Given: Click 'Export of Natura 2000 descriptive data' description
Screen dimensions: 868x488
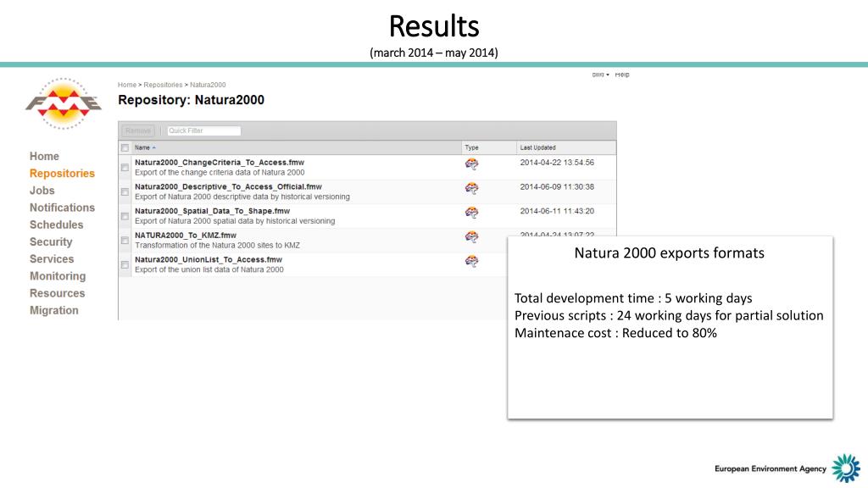Looking at the screenshot, I should pos(242,197).
